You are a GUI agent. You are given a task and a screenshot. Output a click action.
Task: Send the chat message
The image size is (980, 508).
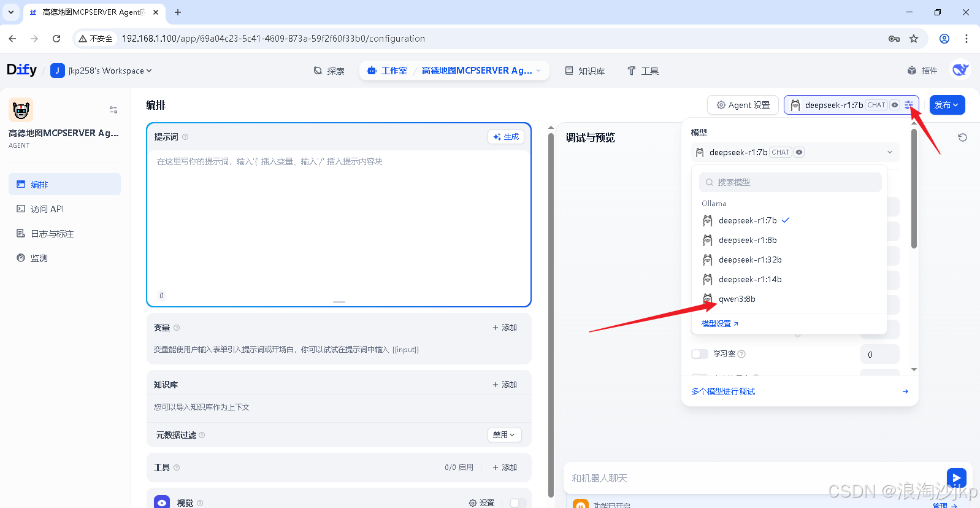(957, 478)
